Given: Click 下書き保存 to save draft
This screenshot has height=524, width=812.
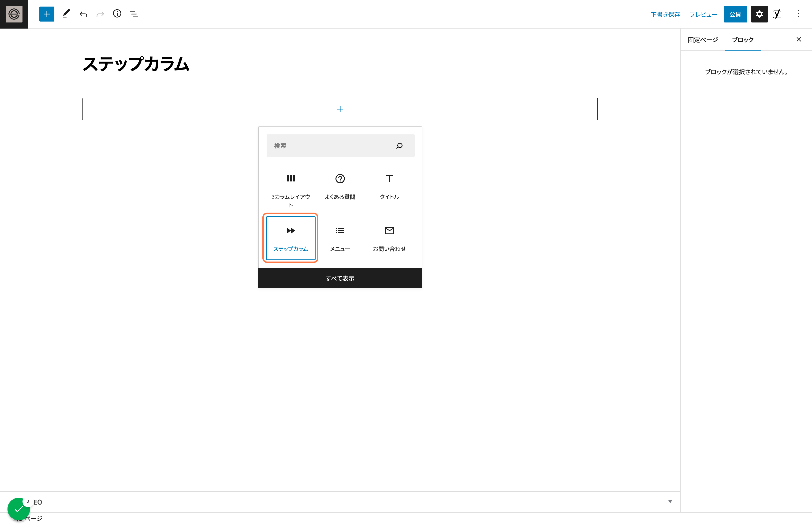Looking at the screenshot, I should 665,14.
